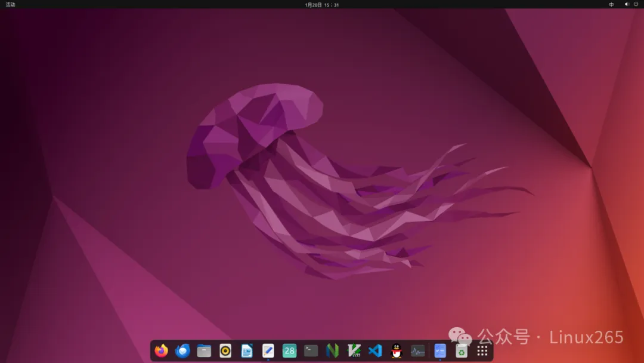Open System Monitor icon
This screenshot has width=644, height=363.
417,350
